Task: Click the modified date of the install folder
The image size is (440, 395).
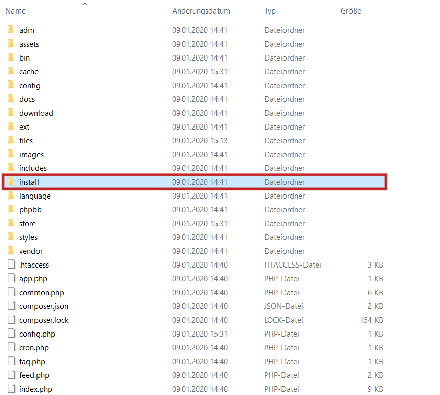Action: [200, 182]
